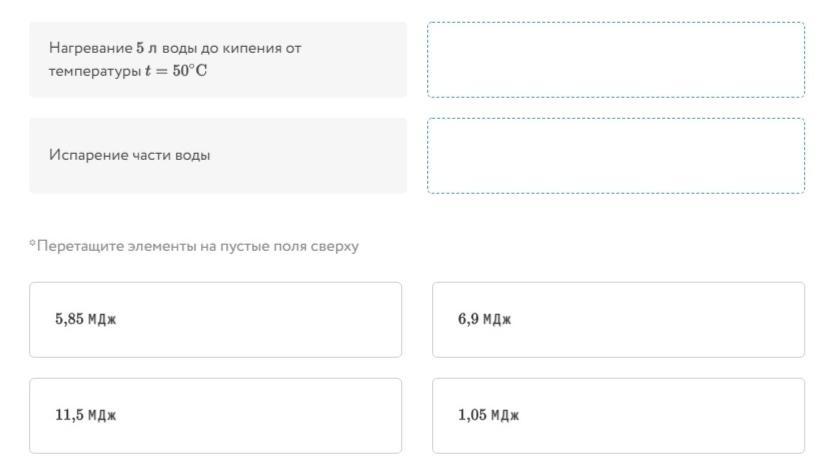This screenshot has width=822, height=469.
Task: Focus the top dashed drop zone
Action: pyautogui.click(x=615, y=60)
